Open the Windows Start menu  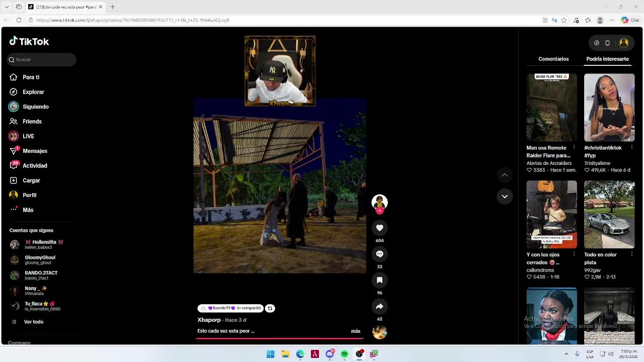[x=271, y=354]
